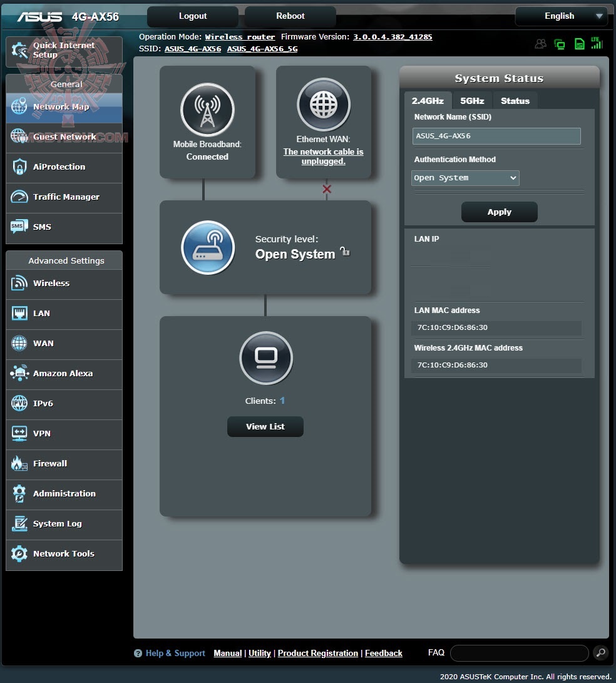Click the firmware version 3.0.0.4.382_41285 link
Image resolution: width=616 pixels, height=683 pixels.
point(393,37)
